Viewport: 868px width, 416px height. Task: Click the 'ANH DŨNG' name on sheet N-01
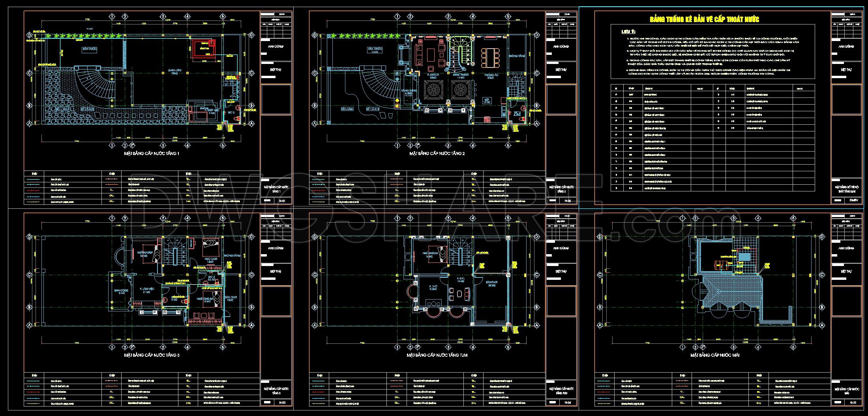(x=275, y=47)
